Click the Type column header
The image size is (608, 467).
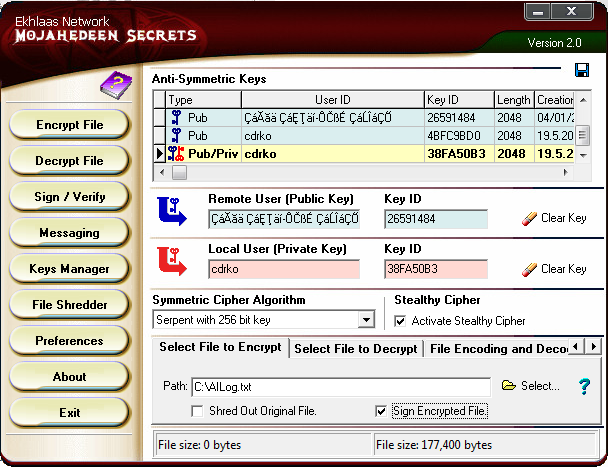pos(204,100)
